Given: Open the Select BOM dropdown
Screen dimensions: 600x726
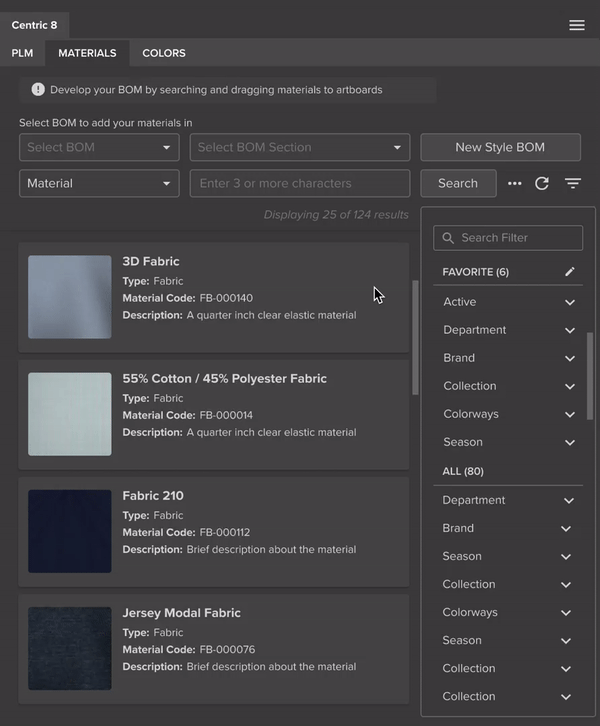Looking at the screenshot, I should (99, 148).
